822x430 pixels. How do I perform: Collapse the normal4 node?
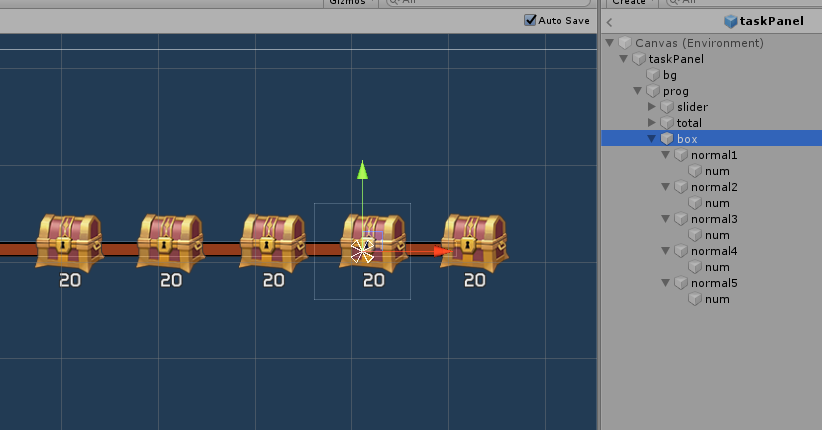(666, 251)
